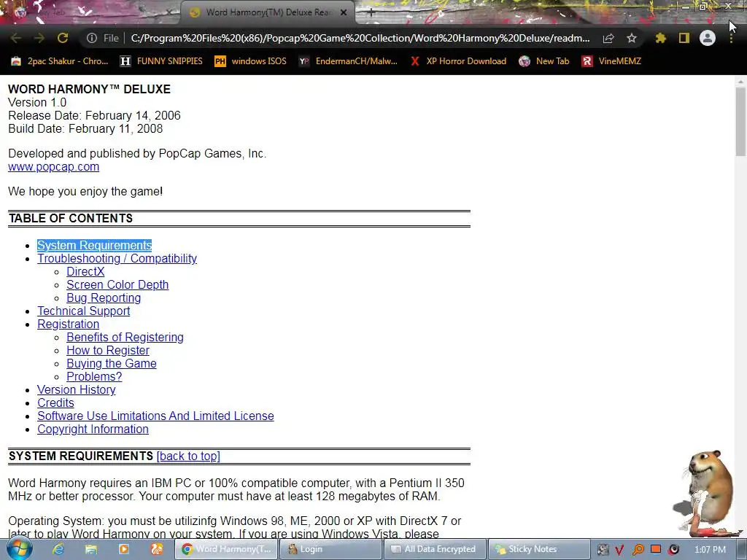Open the FUNNY SNIPPIES bookmark

coord(161,61)
